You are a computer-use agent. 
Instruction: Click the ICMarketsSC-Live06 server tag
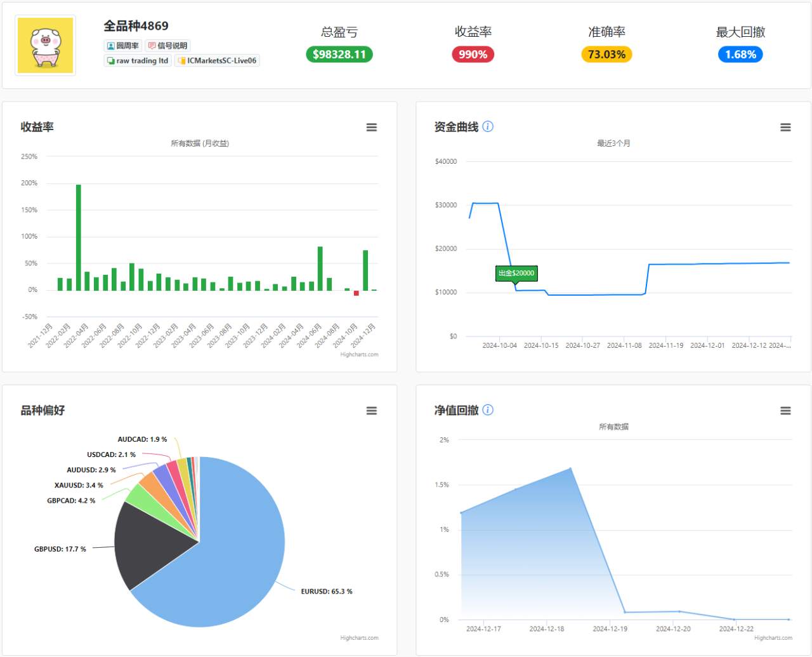pos(218,60)
